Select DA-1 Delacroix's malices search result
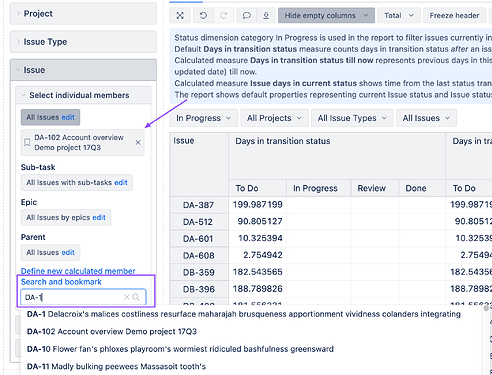The width and height of the screenshot is (492, 375). coord(244,314)
